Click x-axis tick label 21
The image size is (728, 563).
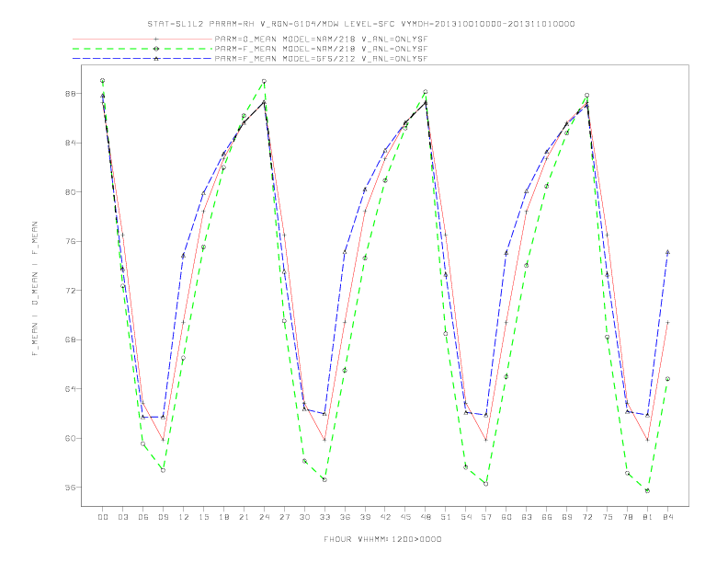(x=244, y=517)
